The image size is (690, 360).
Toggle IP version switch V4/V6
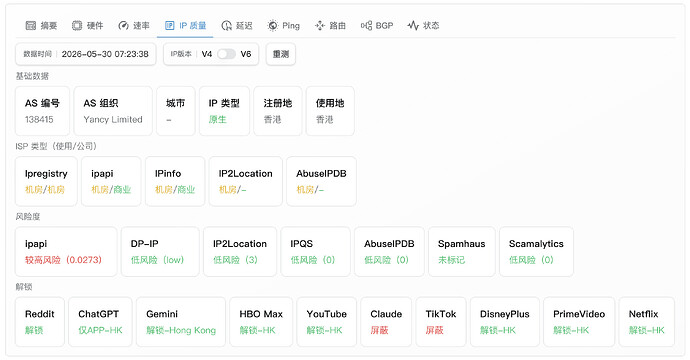pyautogui.click(x=226, y=54)
